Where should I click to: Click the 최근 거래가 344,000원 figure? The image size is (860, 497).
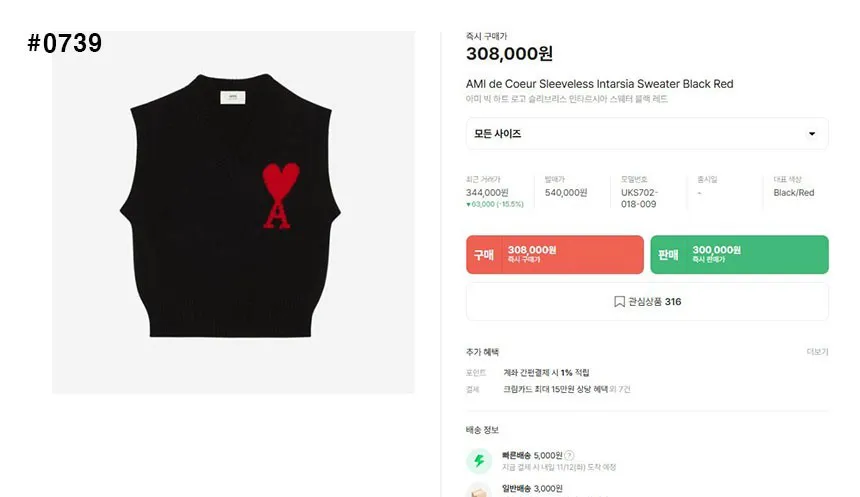point(487,193)
